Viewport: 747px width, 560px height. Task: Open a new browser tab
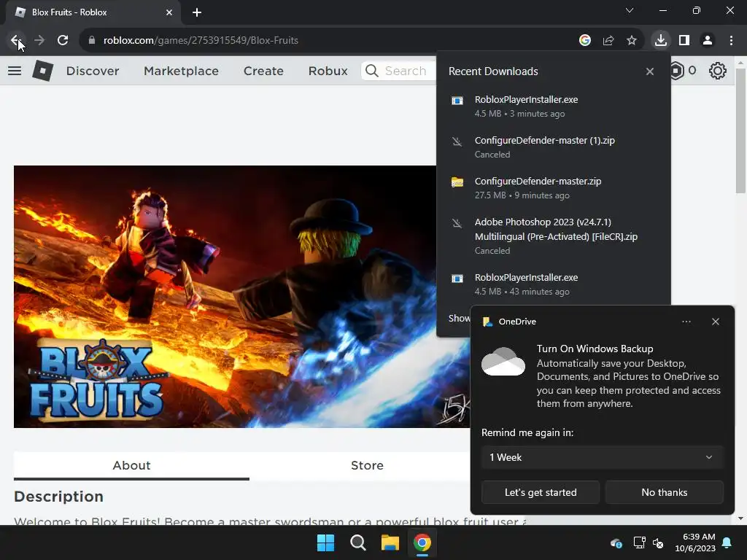click(x=197, y=12)
